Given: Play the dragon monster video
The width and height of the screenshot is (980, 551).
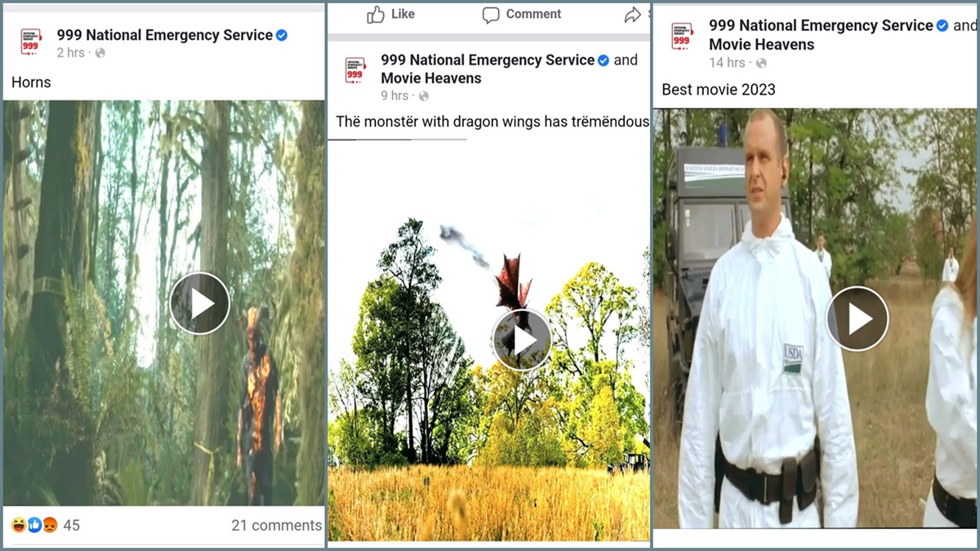Looking at the screenshot, I should (x=521, y=340).
